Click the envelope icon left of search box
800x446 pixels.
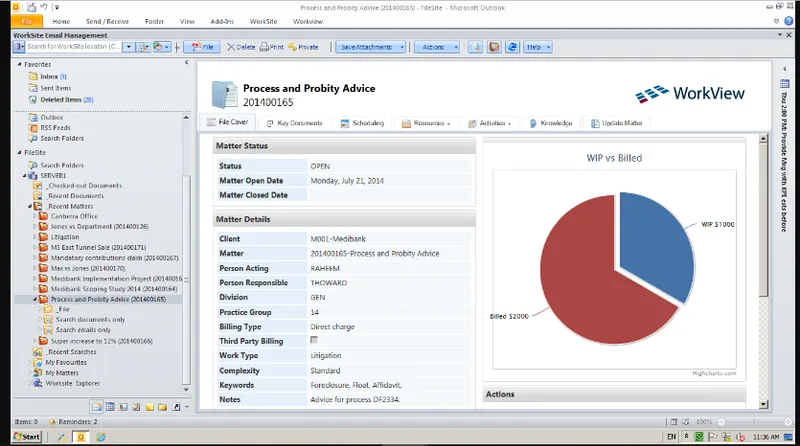18,47
